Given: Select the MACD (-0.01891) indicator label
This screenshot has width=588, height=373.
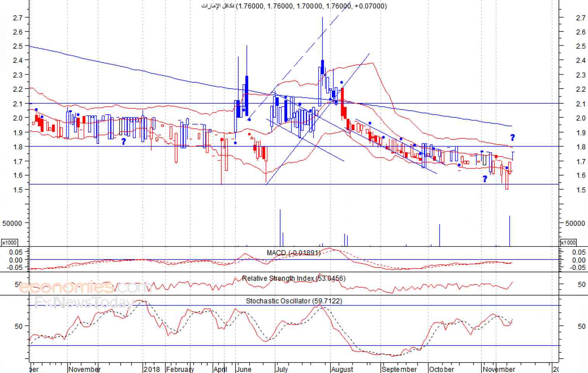Looking at the screenshot, I should (x=294, y=253).
